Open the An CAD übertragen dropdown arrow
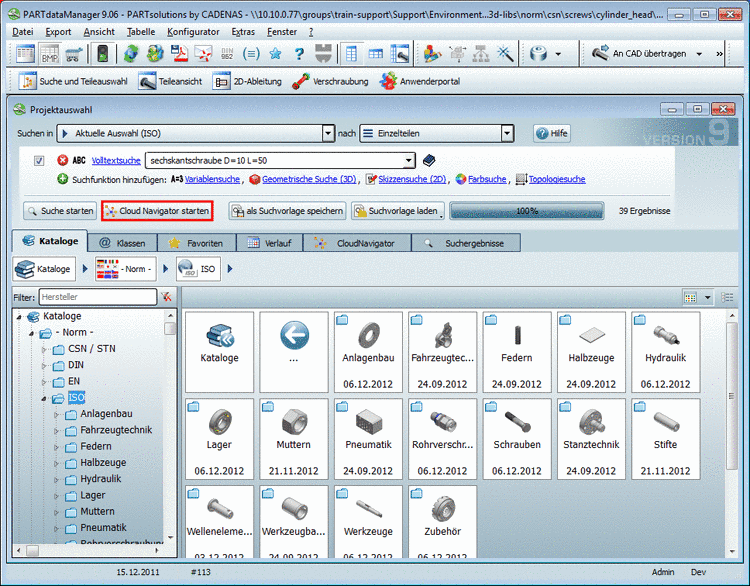750x586 pixels. pyautogui.click(x=699, y=54)
